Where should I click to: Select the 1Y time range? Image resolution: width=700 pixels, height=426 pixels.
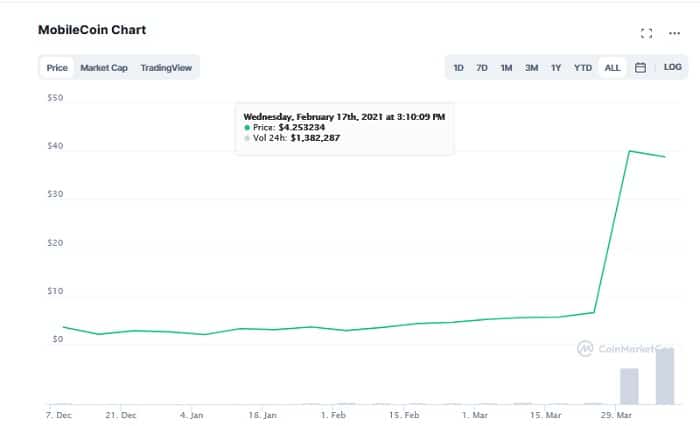[556, 68]
